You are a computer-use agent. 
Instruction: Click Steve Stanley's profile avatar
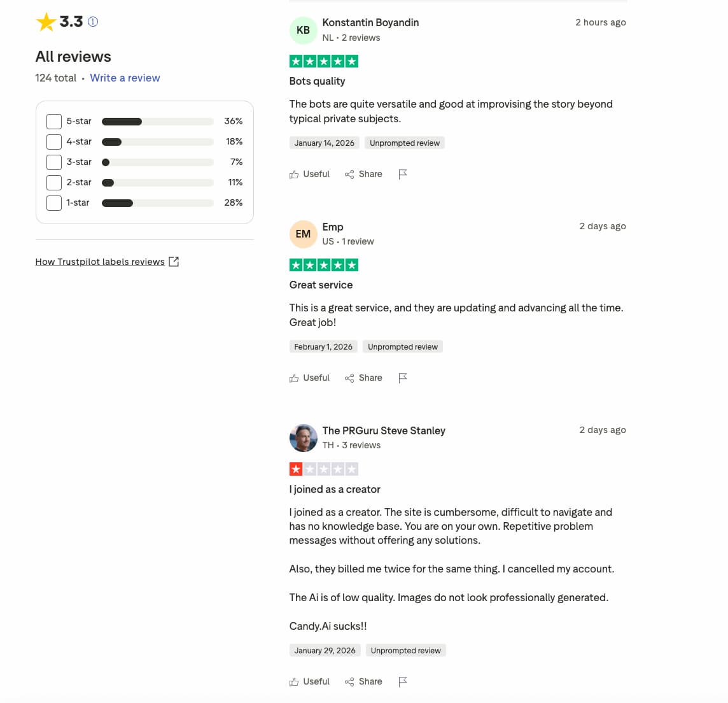pyautogui.click(x=304, y=437)
